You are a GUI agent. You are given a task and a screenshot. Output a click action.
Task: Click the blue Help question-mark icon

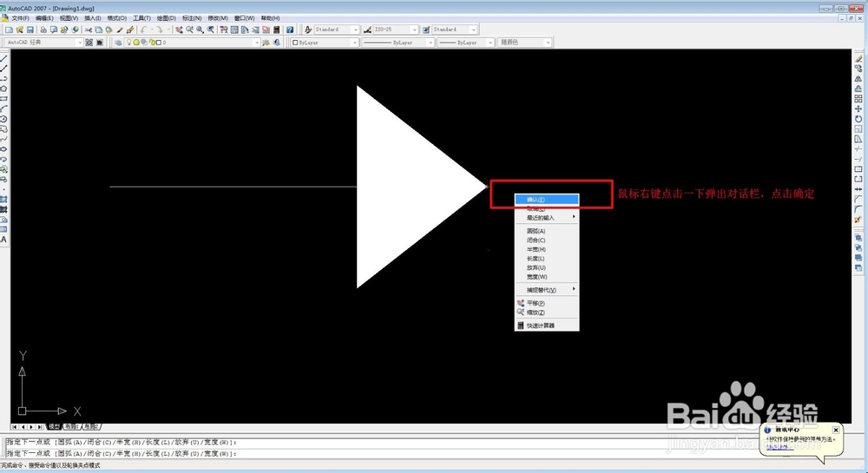coord(290,30)
